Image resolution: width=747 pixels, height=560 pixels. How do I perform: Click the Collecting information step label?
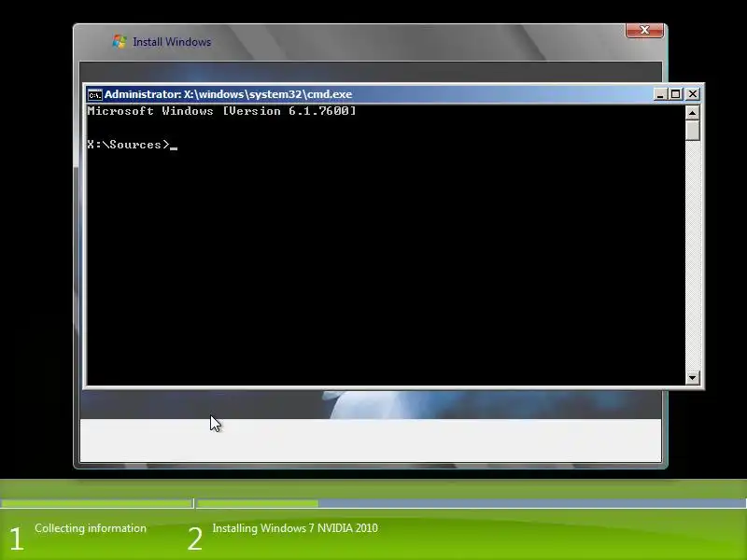point(91,528)
